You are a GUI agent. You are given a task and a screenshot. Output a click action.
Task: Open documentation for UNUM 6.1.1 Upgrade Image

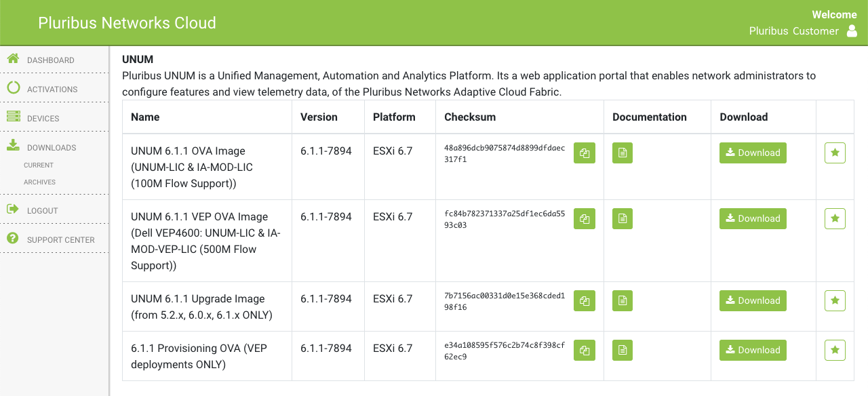coord(623,301)
